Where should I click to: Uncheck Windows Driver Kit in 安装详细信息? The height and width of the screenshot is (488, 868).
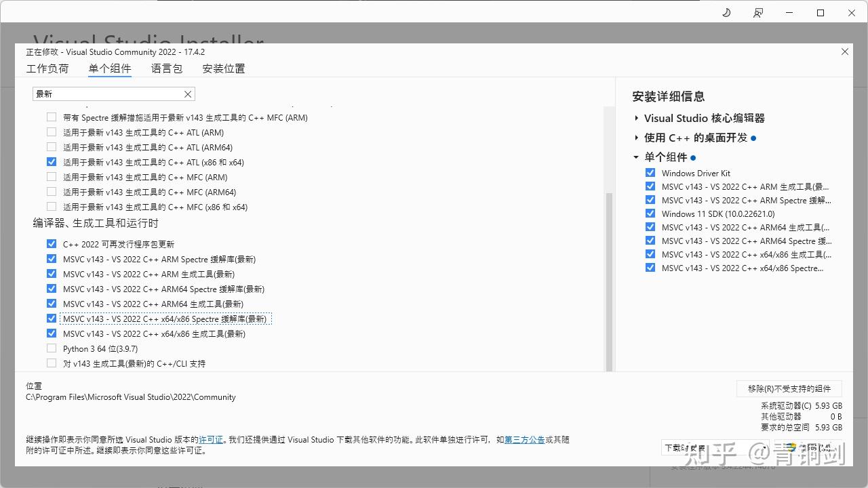point(650,172)
